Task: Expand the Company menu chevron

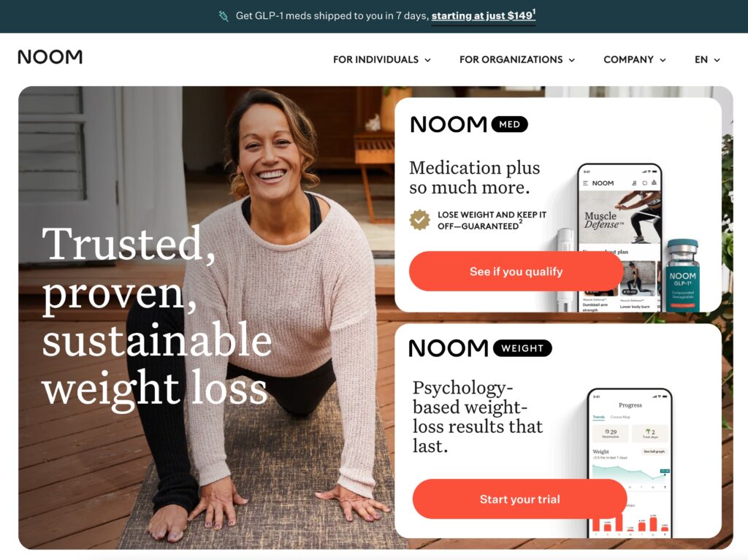Action: (x=663, y=60)
